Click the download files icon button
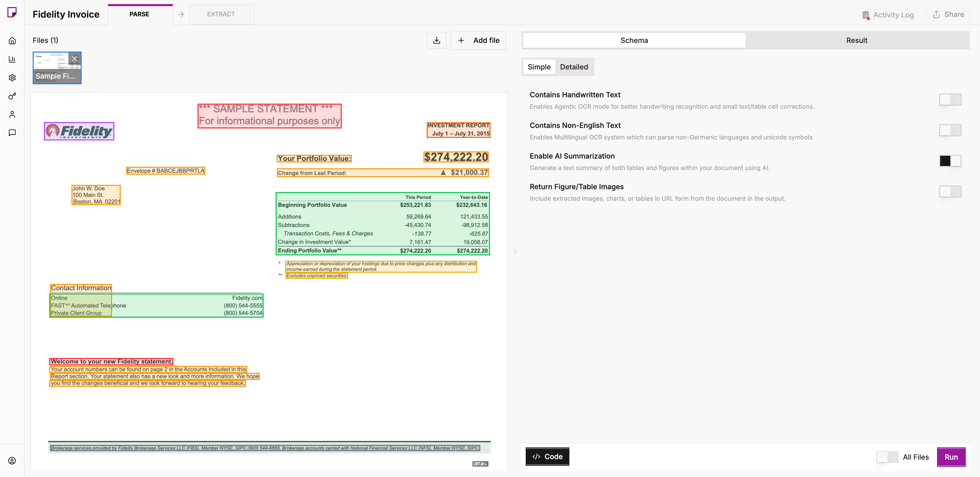Image resolution: width=980 pixels, height=477 pixels. (436, 40)
